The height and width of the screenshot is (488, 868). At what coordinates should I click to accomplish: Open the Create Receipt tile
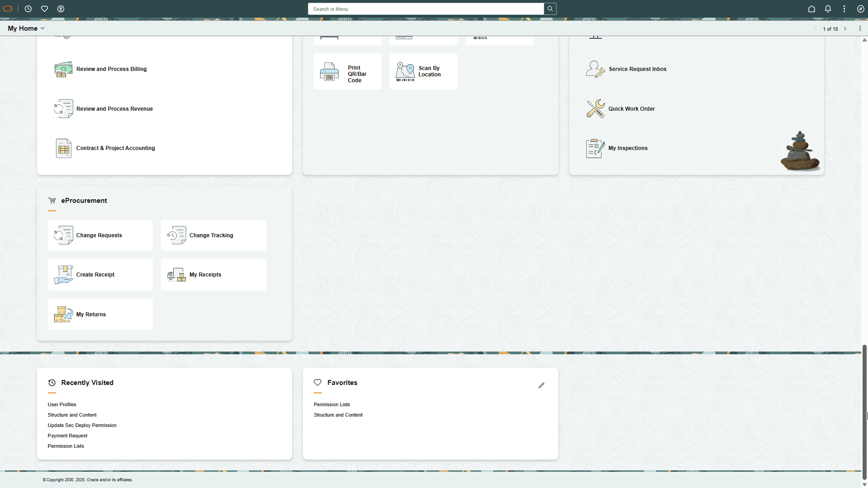coord(100,274)
